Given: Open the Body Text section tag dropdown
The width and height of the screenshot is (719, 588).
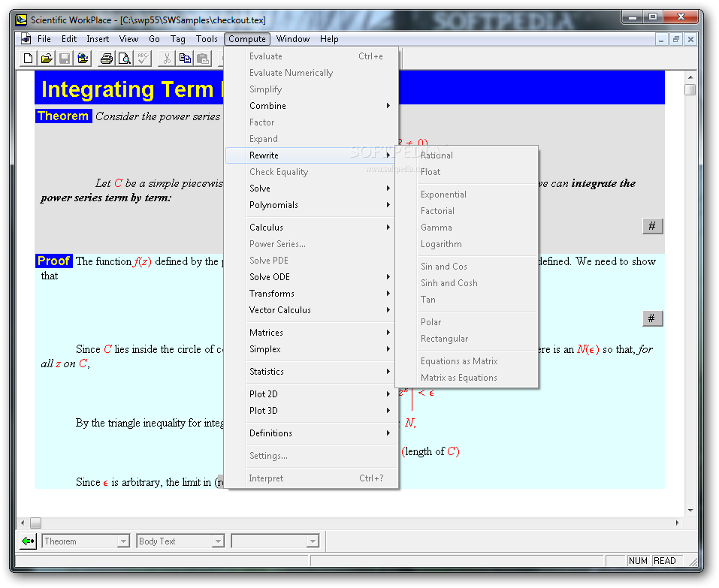Looking at the screenshot, I should tap(219, 541).
